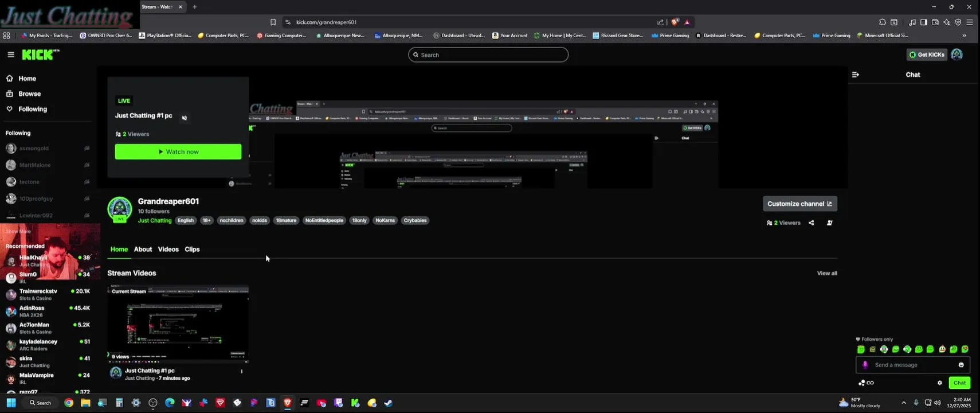Open the Prime Gaming bookmark after Blizzard Gear Store
This screenshot has height=413, width=980.
click(671, 35)
